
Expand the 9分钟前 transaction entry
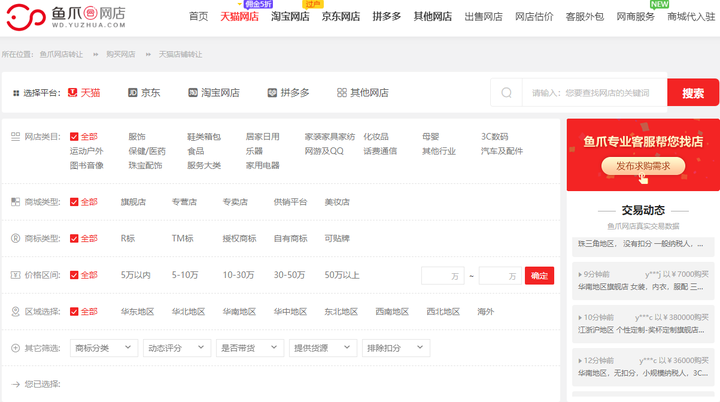coord(643,280)
